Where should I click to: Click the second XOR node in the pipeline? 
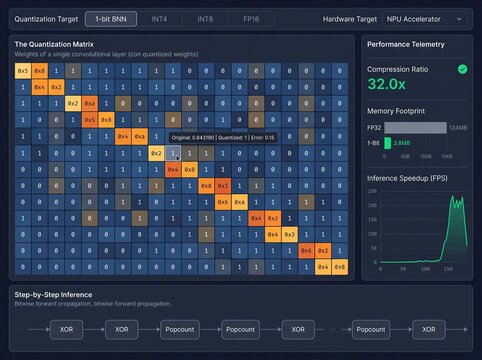click(122, 329)
